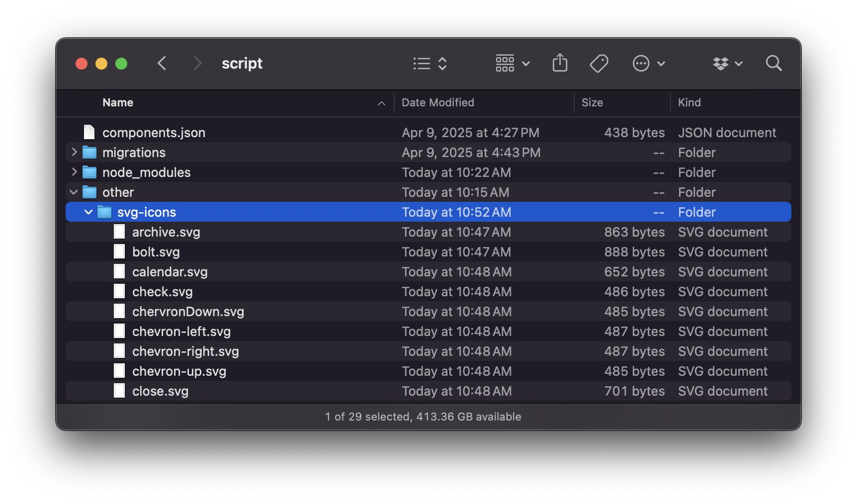The height and width of the screenshot is (504, 857).
Task: Expand the node_modules folder
Action: pyautogui.click(x=74, y=172)
